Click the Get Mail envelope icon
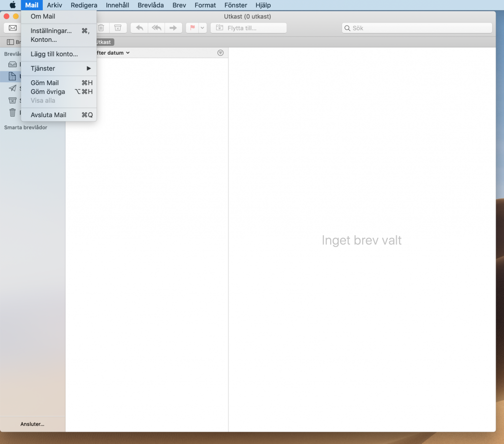504x444 pixels. click(13, 28)
